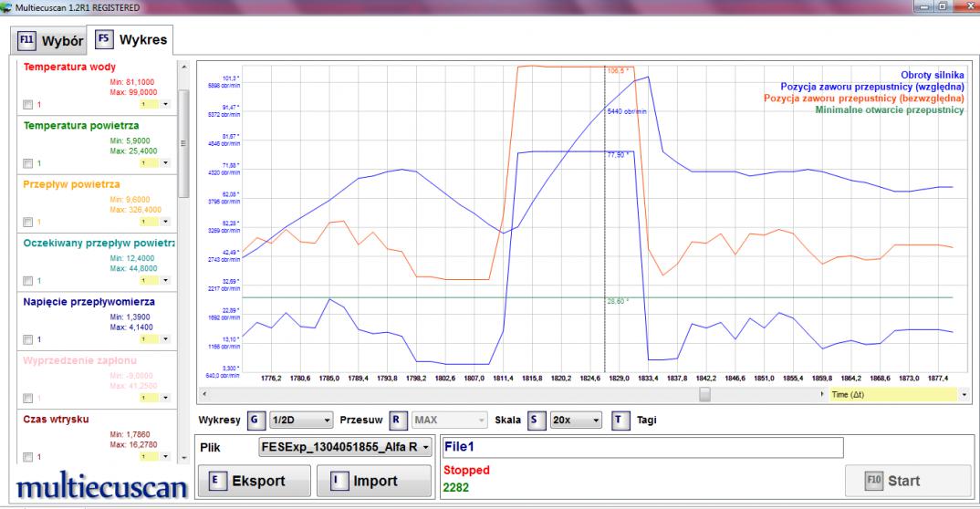Click the Import button
The image size is (980, 509).
(x=374, y=481)
